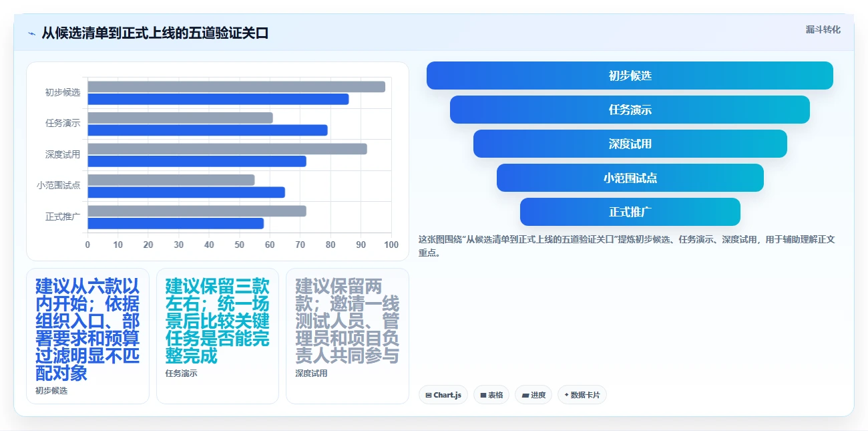
Task: Click the 小范围试点 axis label in the chart
Action: click(59, 186)
